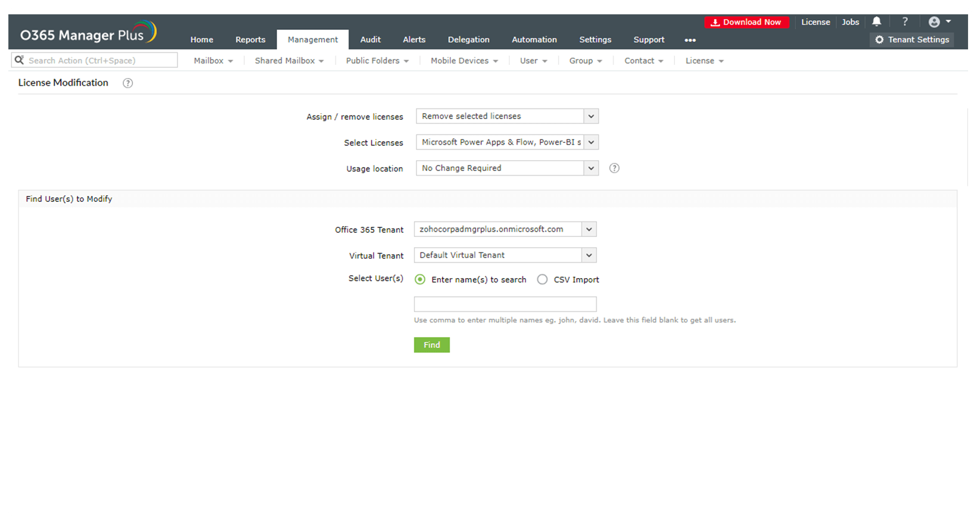Image resolution: width=980 pixels, height=524 pixels.
Task: Expand the Mailbox submenu
Action: point(213,61)
